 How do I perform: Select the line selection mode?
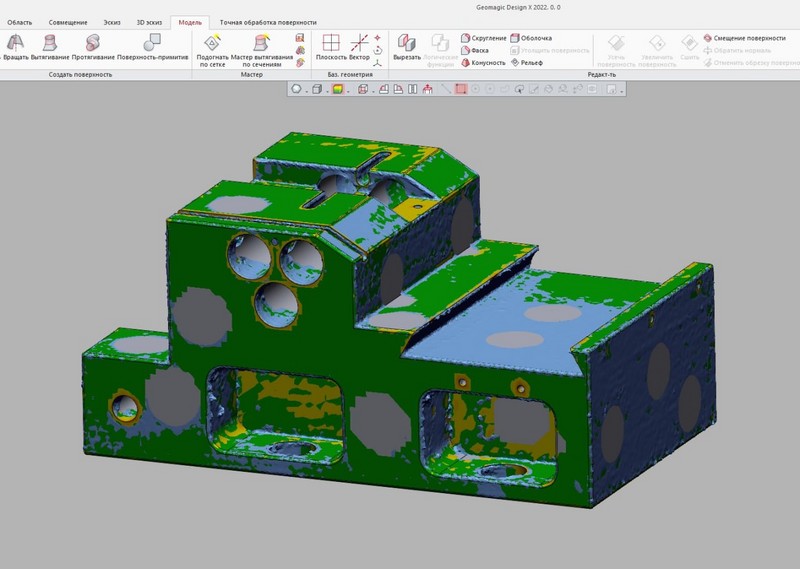point(446,89)
